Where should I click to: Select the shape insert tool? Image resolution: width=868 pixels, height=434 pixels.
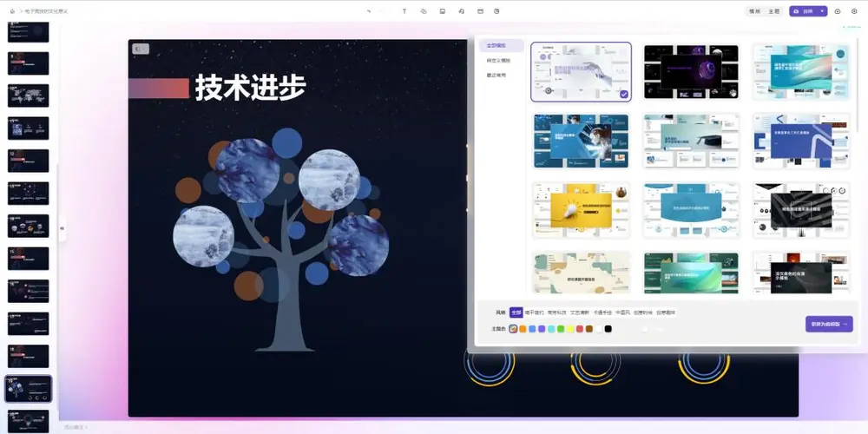pos(424,11)
